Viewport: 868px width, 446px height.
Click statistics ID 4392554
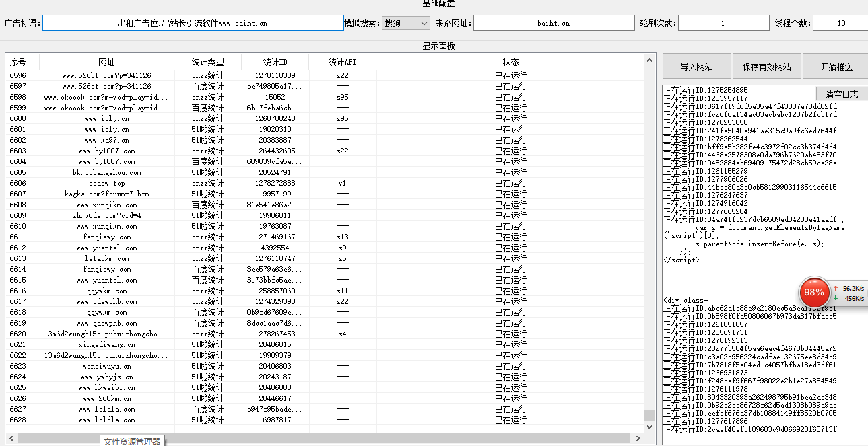pyautogui.click(x=275, y=248)
